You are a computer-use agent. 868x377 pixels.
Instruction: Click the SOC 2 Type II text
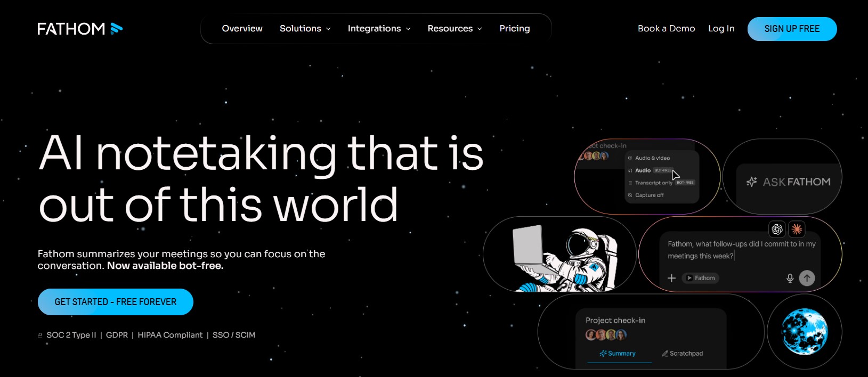[71, 335]
